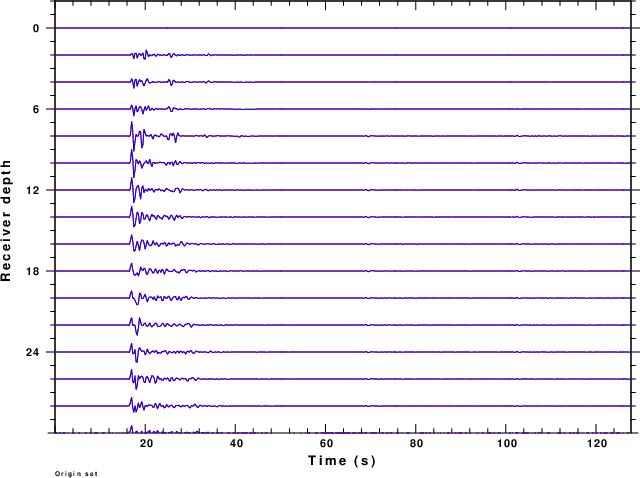Click the time tick label 60
The width and height of the screenshot is (640, 478).
coord(326,444)
